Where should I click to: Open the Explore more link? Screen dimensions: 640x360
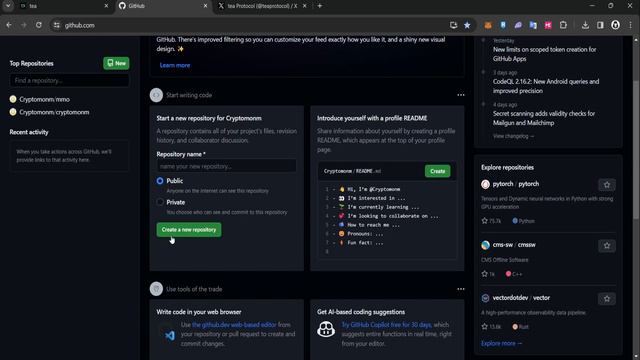point(501,343)
